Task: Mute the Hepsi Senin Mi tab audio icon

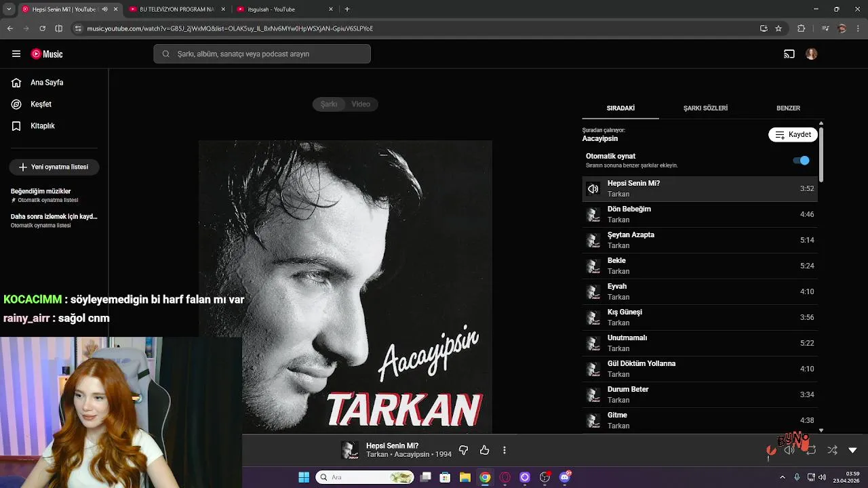Action: pyautogui.click(x=104, y=9)
